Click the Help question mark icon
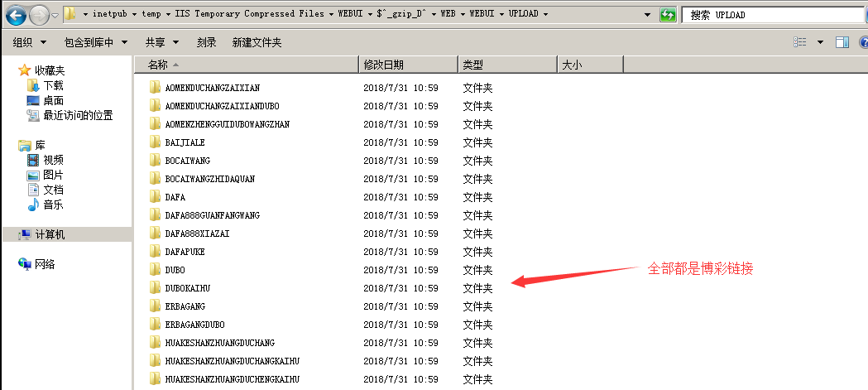868x390 pixels. tap(861, 42)
